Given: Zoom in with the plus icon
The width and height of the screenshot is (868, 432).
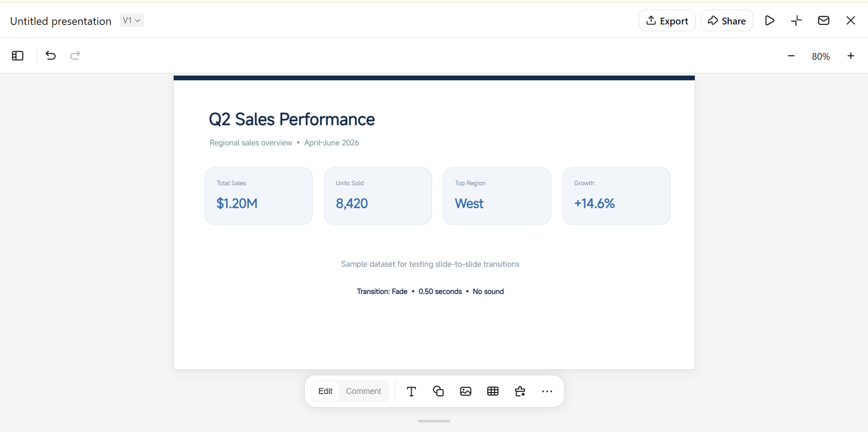Looking at the screenshot, I should click(x=851, y=56).
